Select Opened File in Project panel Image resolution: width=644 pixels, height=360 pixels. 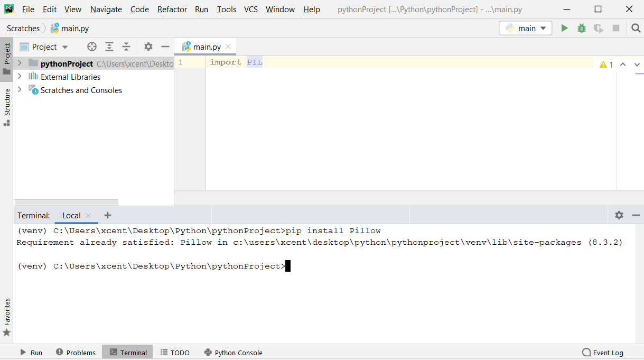pyautogui.click(x=91, y=47)
